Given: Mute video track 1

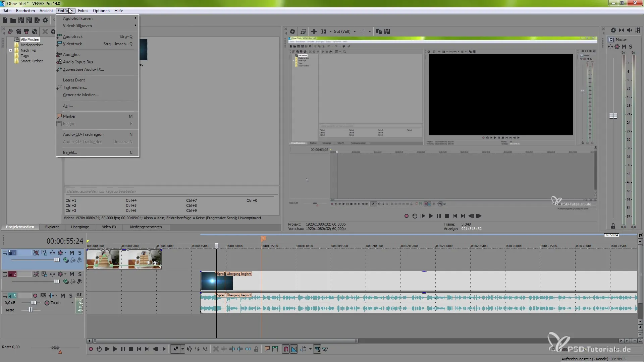Looking at the screenshot, I should [72, 253].
